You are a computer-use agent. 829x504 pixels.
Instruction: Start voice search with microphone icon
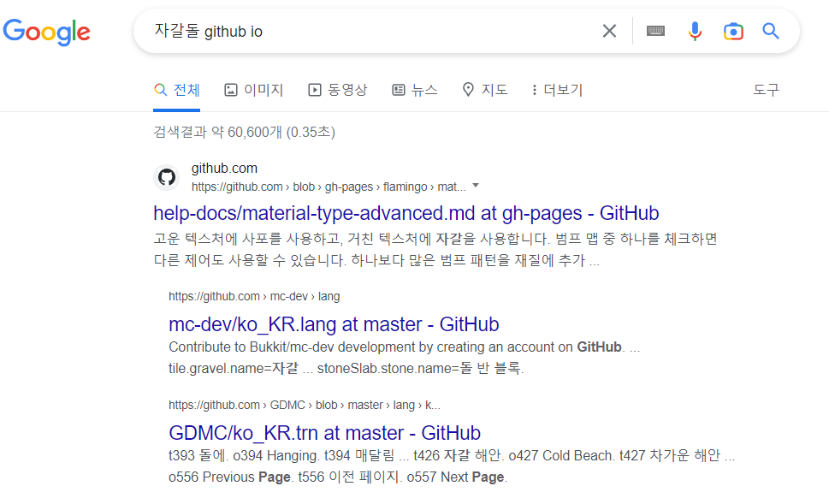(x=695, y=32)
